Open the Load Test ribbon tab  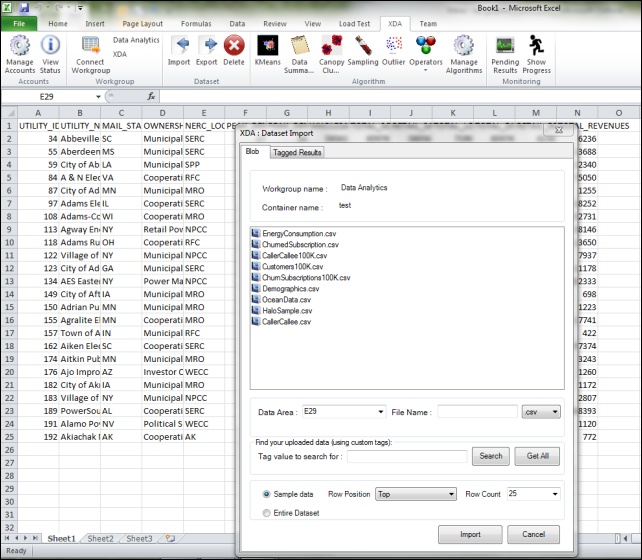[354, 23]
